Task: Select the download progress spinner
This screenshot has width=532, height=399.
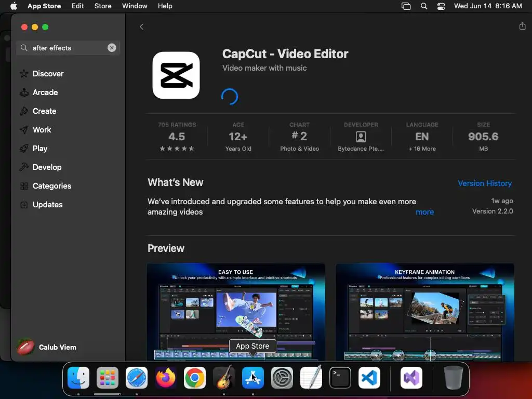Action: click(x=230, y=97)
